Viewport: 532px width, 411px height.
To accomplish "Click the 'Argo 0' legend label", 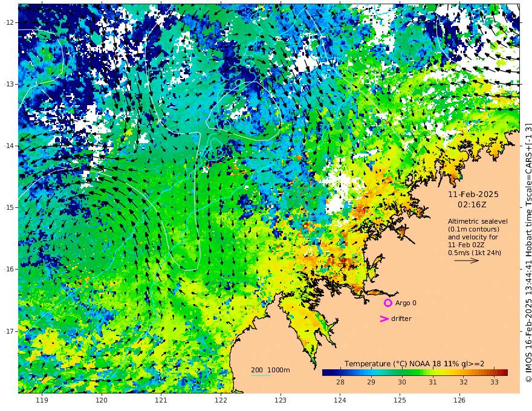I will pyautogui.click(x=406, y=303).
